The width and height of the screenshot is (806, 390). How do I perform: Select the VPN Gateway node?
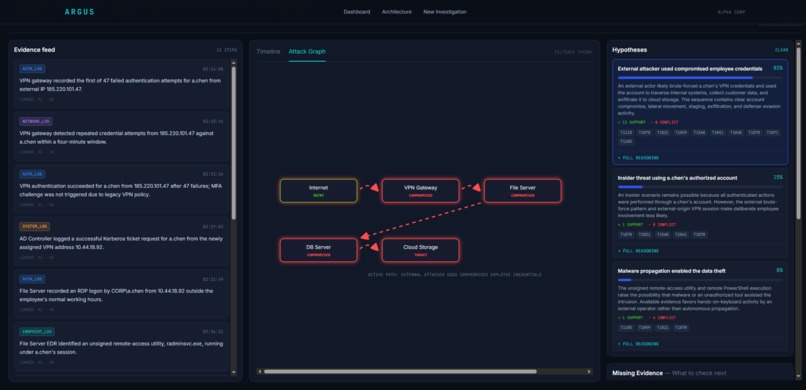420,191
